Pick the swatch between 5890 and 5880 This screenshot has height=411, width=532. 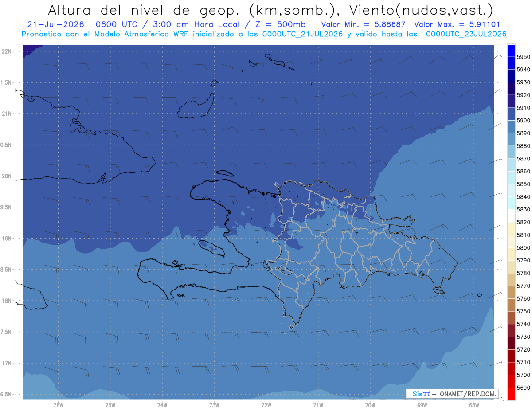pos(511,139)
